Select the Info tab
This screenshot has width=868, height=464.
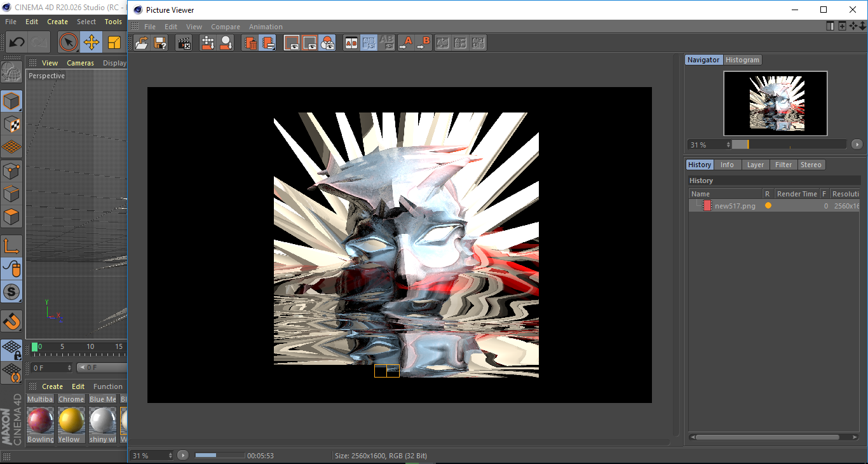(x=727, y=165)
